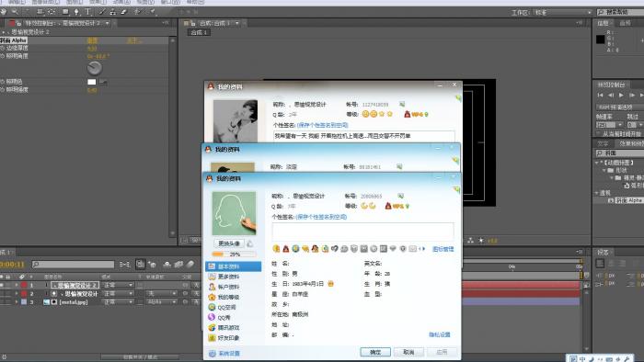
Task: Select 基本资料 tab in profile sidebar
Action: coord(233,266)
